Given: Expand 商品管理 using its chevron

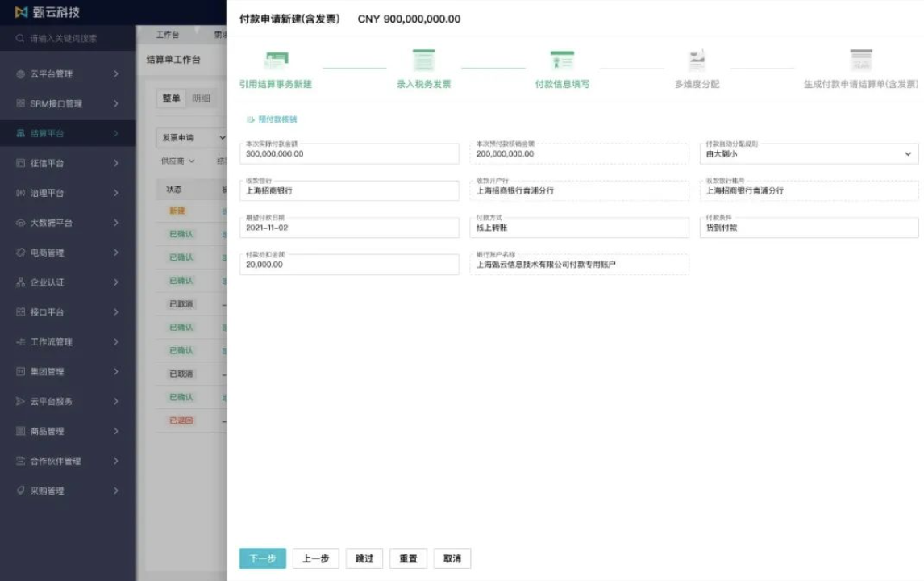Looking at the screenshot, I should click(x=116, y=431).
